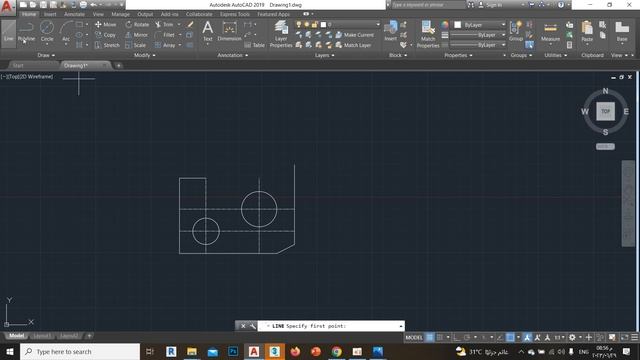Cancel command with X on command line

click(243, 326)
